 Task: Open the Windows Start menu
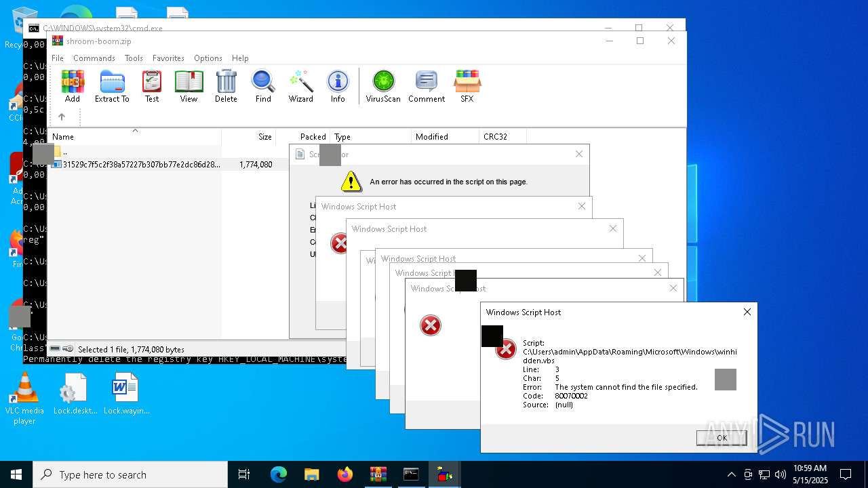click(16, 474)
